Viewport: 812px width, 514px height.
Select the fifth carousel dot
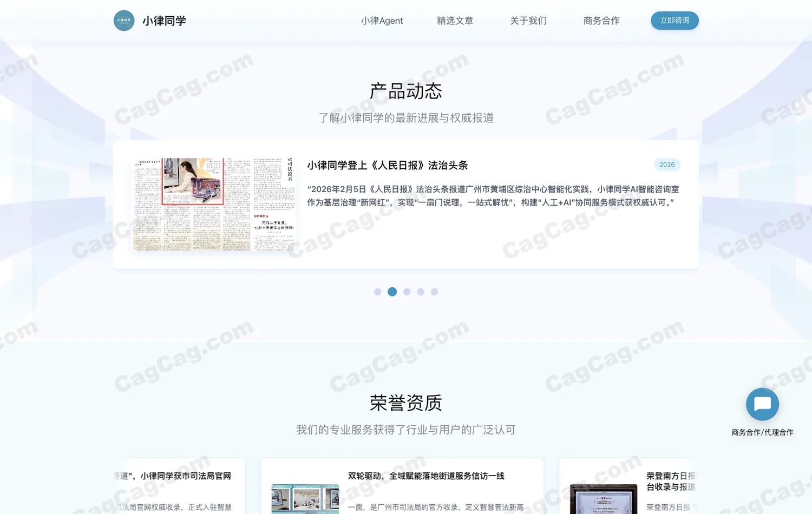click(x=434, y=292)
